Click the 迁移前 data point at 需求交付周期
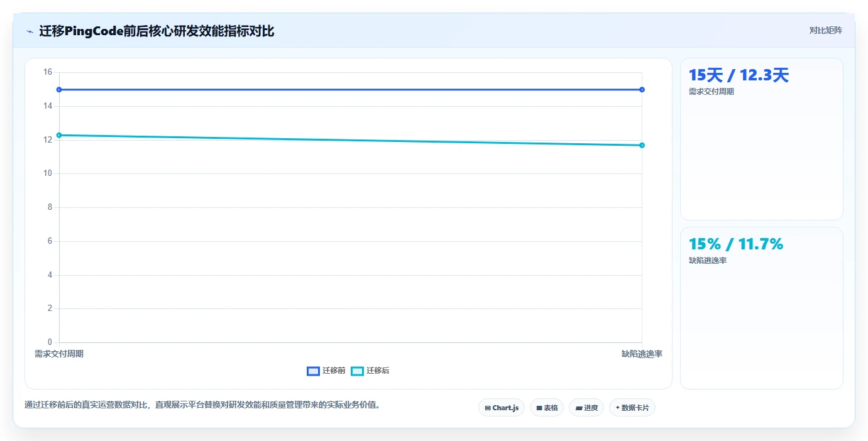 [59, 90]
